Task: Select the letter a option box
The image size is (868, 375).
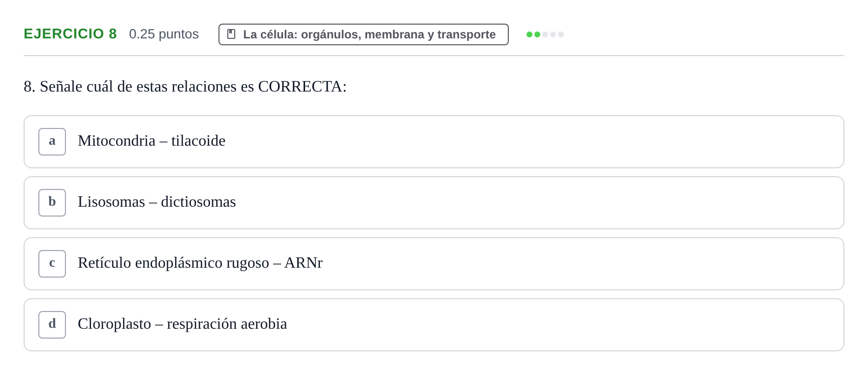Action: click(x=52, y=142)
